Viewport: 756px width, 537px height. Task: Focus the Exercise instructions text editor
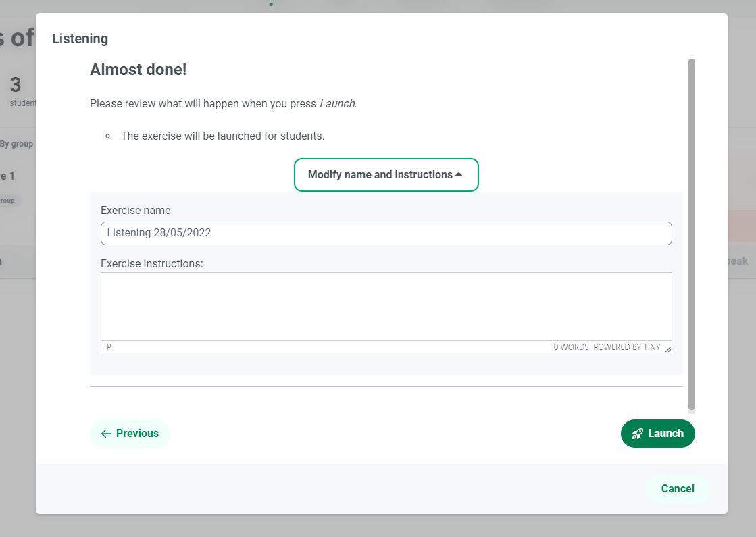(386, 307)
